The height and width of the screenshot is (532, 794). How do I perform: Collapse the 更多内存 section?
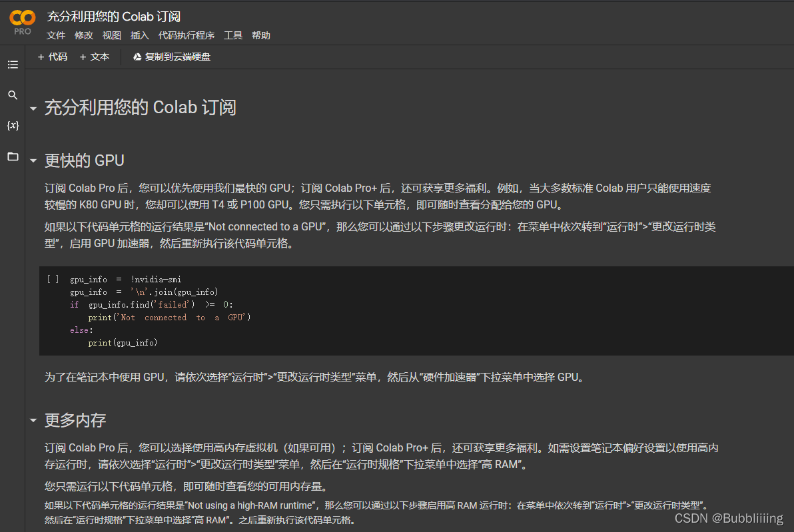(33, 421)
